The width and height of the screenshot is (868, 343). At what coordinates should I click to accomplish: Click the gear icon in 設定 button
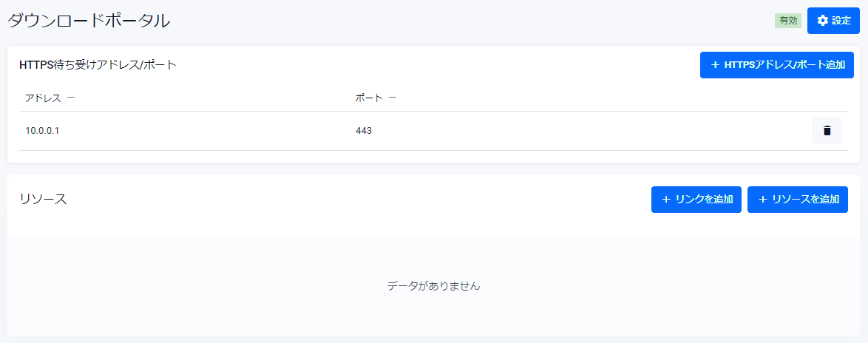point(822,21)
